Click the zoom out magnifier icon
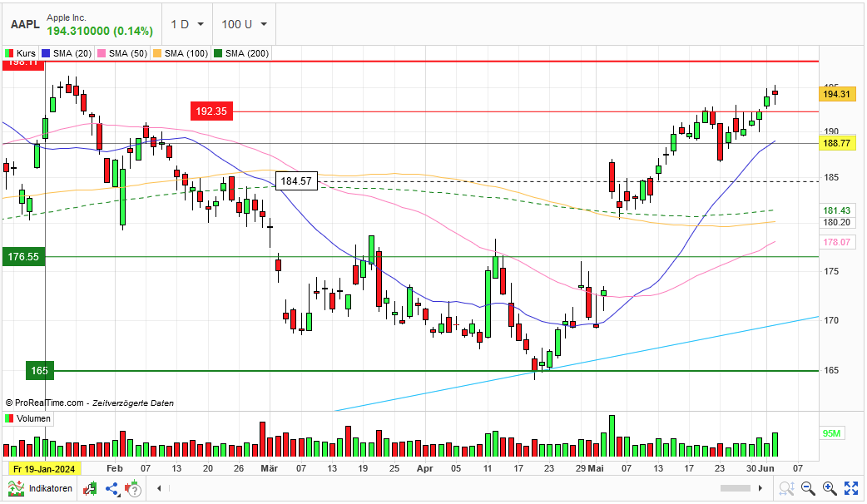Screen dimensions: 867x504 pos(809,488)
